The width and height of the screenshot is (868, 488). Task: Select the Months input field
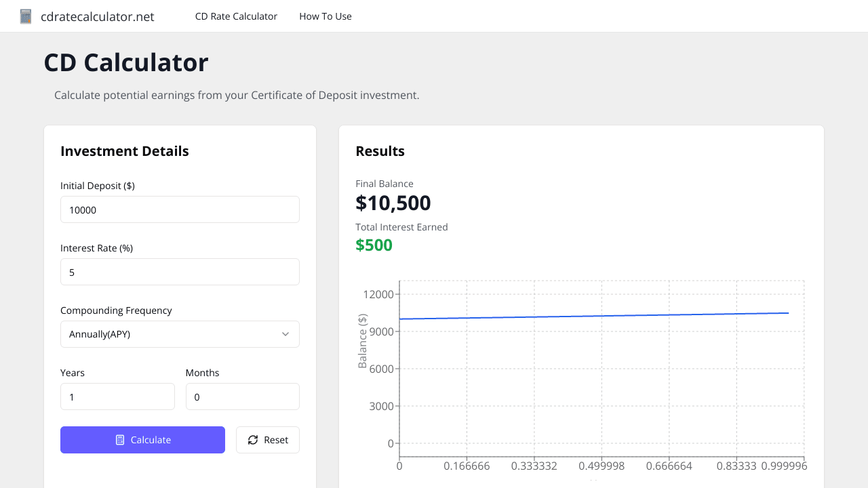pos(242,396)
